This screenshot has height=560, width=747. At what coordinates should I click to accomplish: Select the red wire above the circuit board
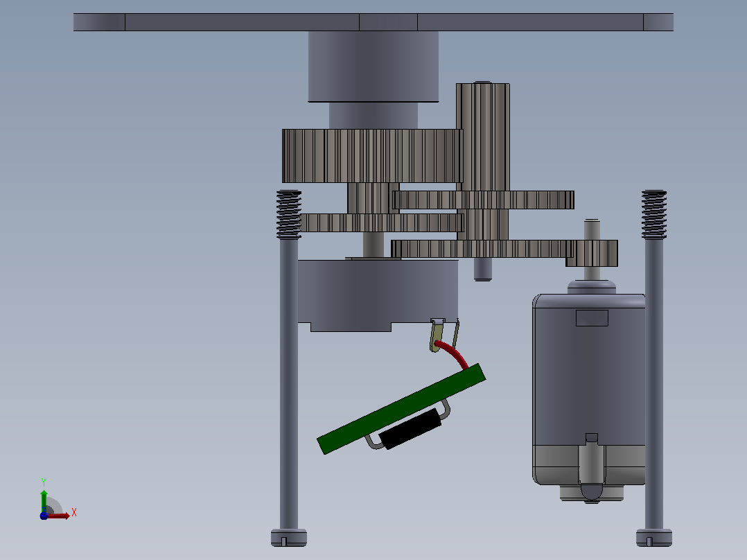452,353
